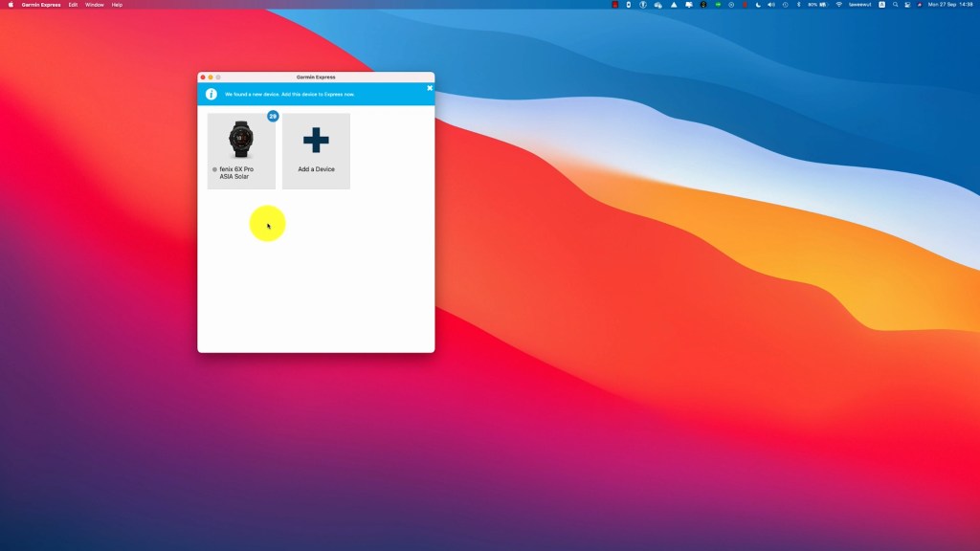Open the Apple menu

(11, 5)
